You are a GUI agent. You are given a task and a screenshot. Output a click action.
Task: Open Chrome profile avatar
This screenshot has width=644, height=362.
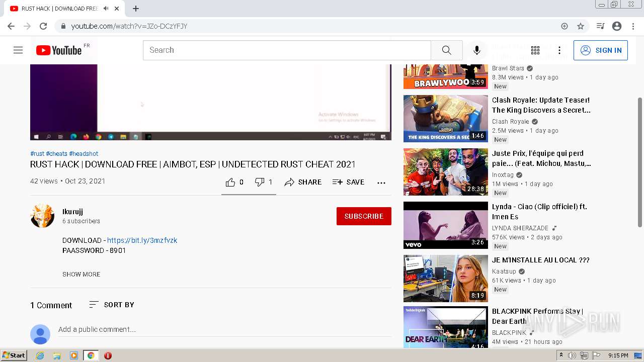pos(617,26)
